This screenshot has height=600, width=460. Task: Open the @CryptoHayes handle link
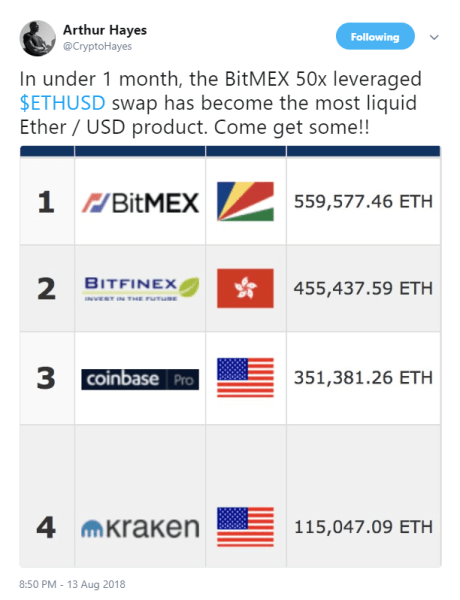[97, 46]
